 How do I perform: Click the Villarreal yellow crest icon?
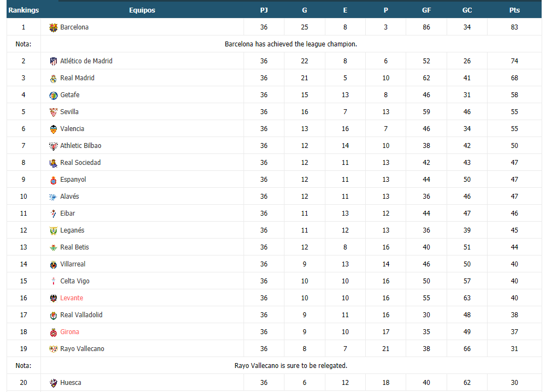click(x=54, y=265)
